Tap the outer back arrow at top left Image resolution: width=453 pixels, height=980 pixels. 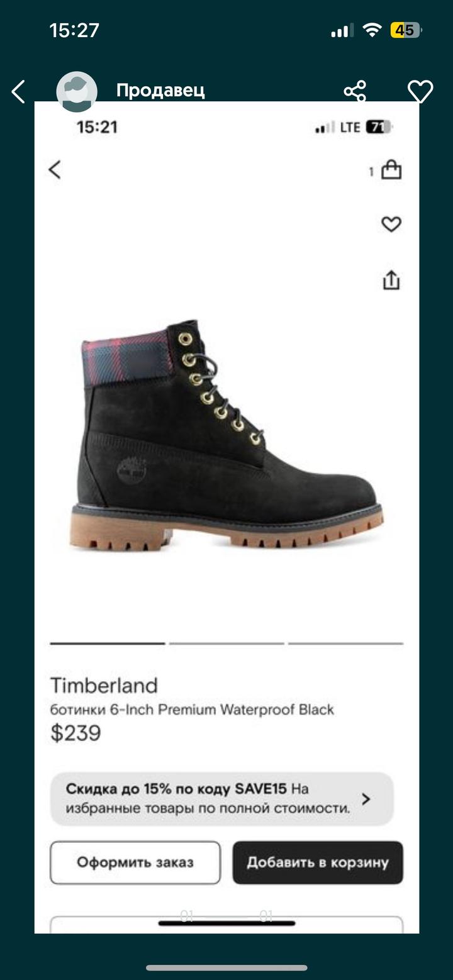[18, 92]
